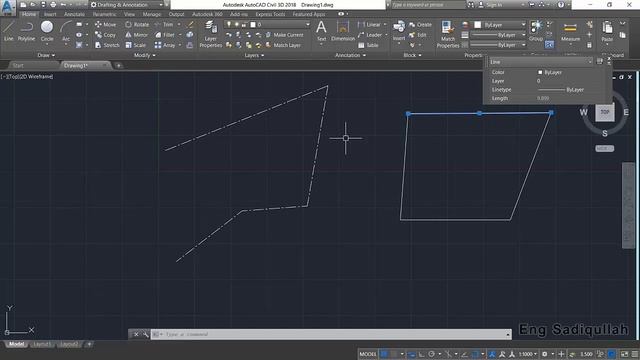Open the Annotate ribbon tab
This screenshot has height=360, width=640.
point(74,14)
